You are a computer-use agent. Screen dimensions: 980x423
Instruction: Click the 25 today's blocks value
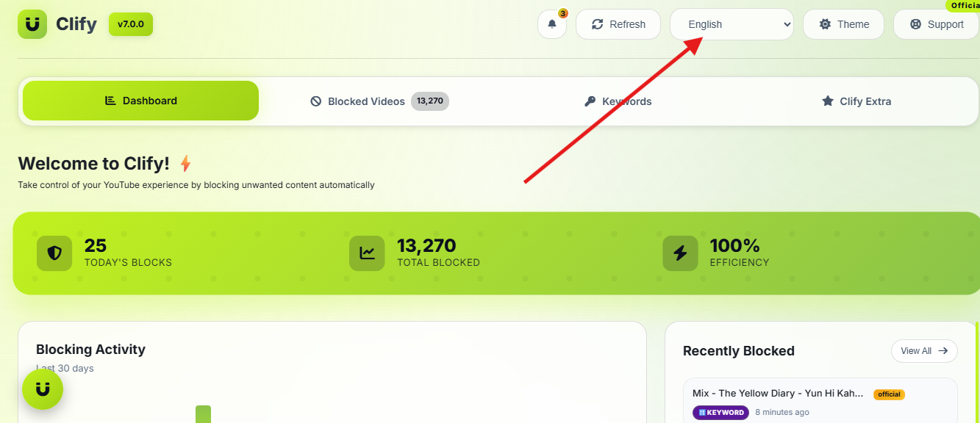click(96, 245)
